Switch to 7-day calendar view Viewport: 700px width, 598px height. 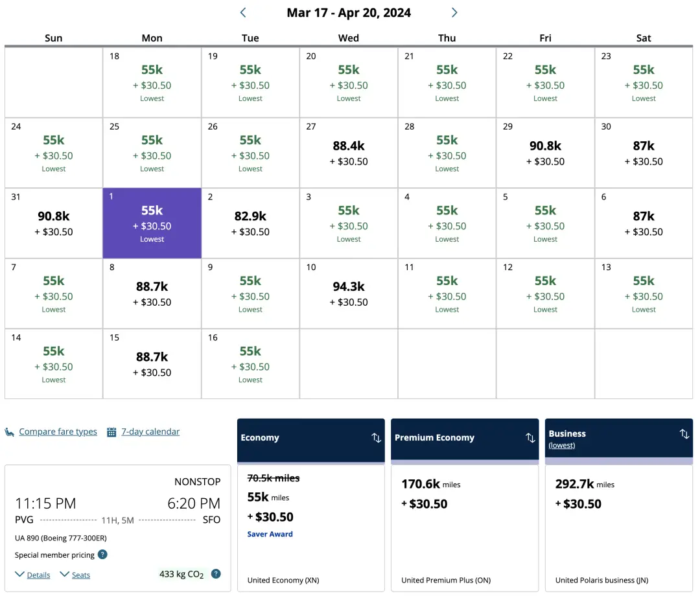point(150,432)
